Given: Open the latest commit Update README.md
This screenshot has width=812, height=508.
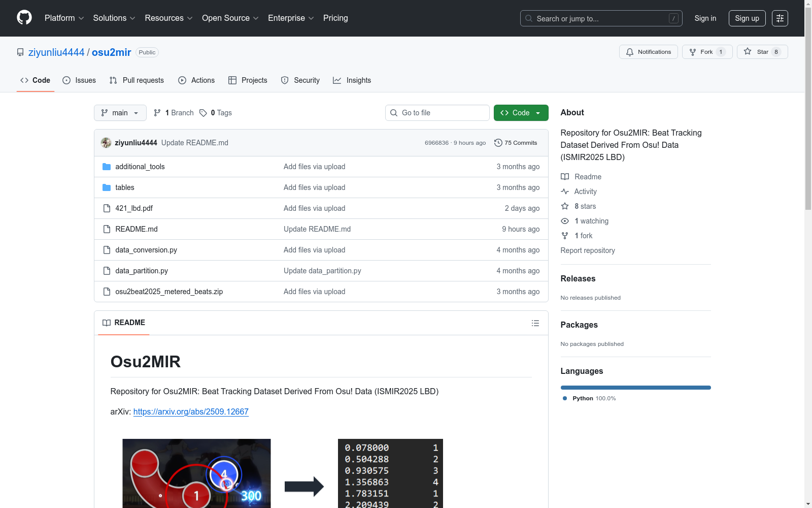Looking at the screenshot, I should (x=195, y=143).
